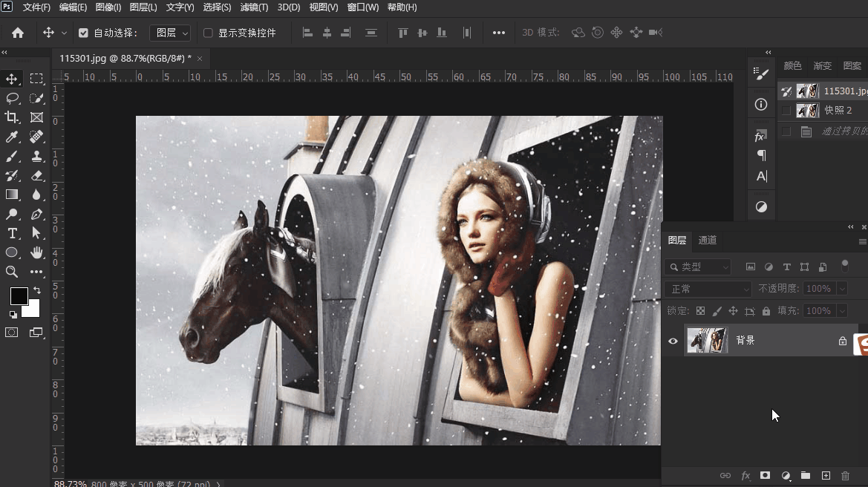The image size is (868, 487).
Task: Select the Zoom tool
Action: coord(12,272)
